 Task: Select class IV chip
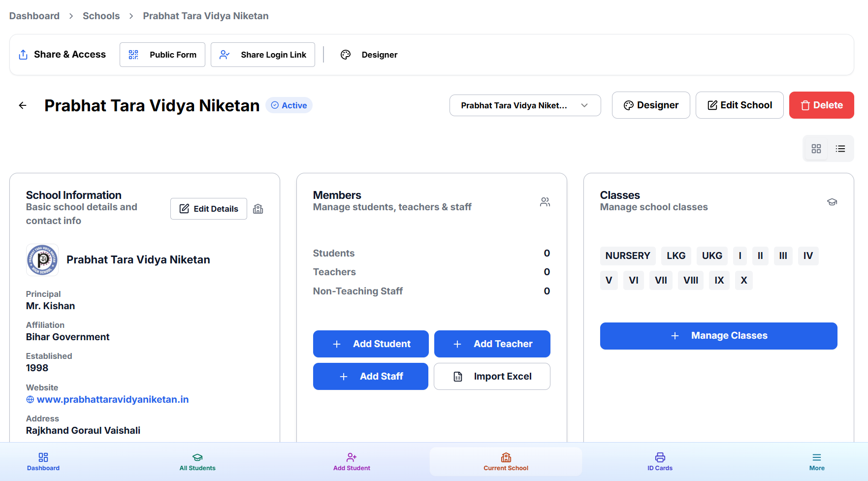pos(808,256)
